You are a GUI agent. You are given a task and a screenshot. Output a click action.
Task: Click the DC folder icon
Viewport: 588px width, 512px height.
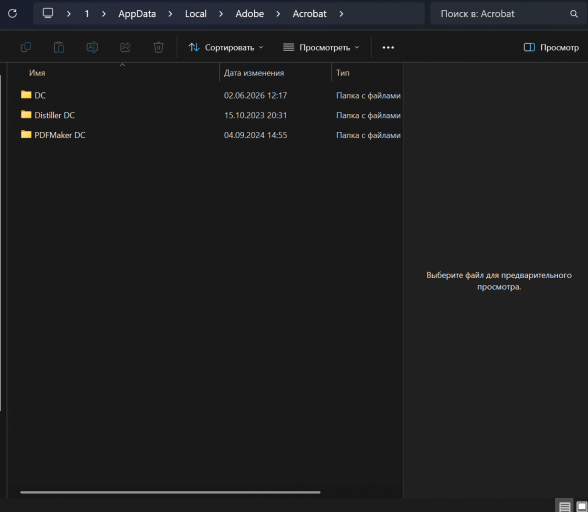click(x=26, y=95)
